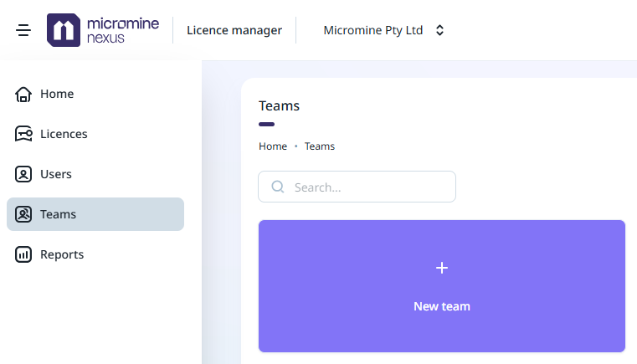Click the Licences key icon
Viewport: 637px width, 364px height.
[23, 134]
